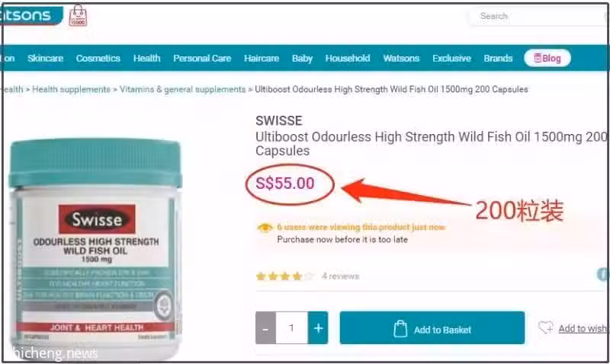
Task: Click the shopping bag icon near the logo
Action: click(x=78, y=15)
